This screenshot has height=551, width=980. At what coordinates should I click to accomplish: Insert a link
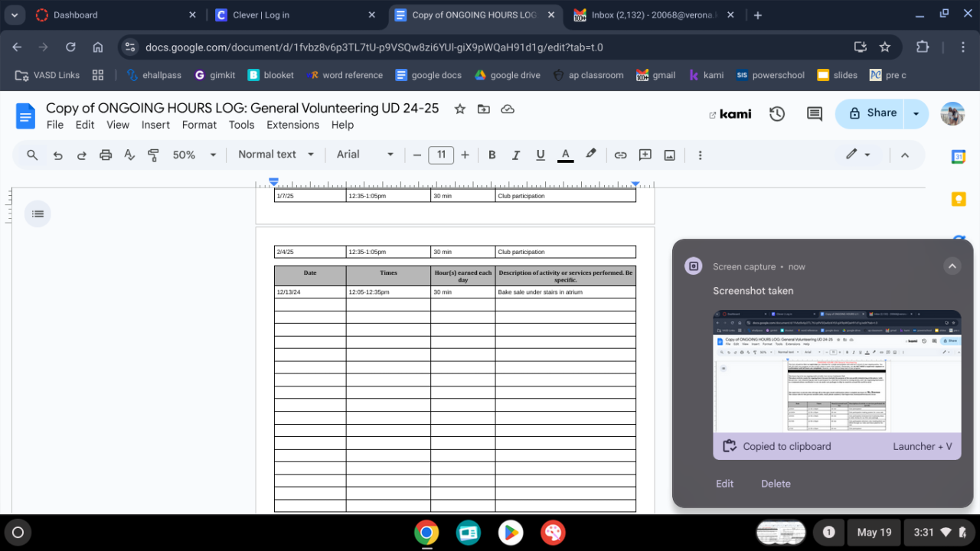click(621, 155)
